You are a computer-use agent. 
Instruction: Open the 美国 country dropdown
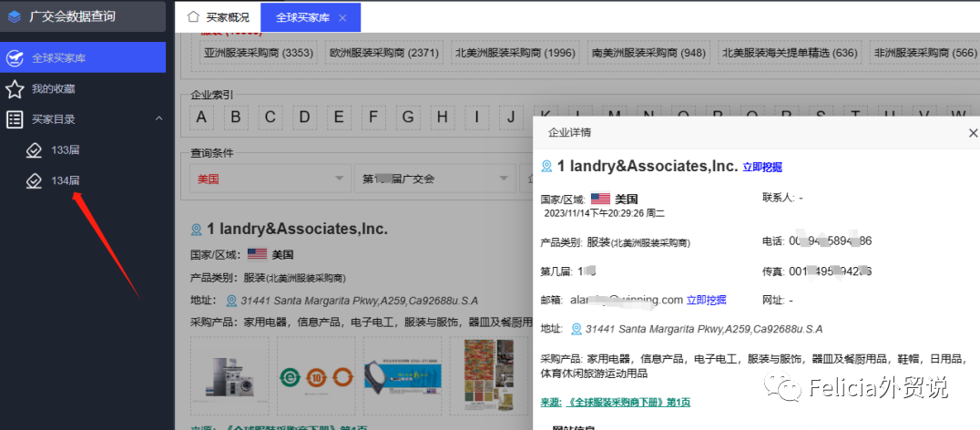pyautogui.click(x=270, y=179)
